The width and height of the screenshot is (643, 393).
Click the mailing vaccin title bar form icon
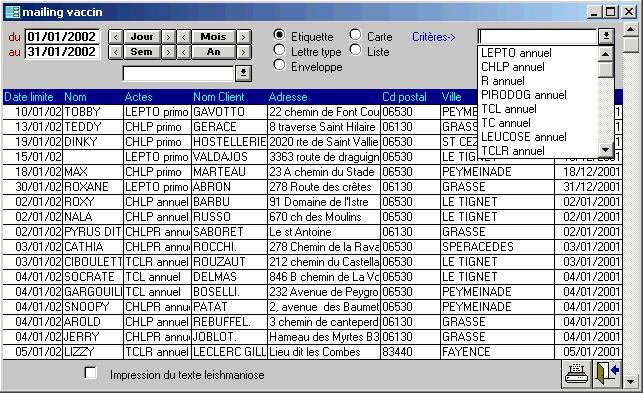[12, 12]
